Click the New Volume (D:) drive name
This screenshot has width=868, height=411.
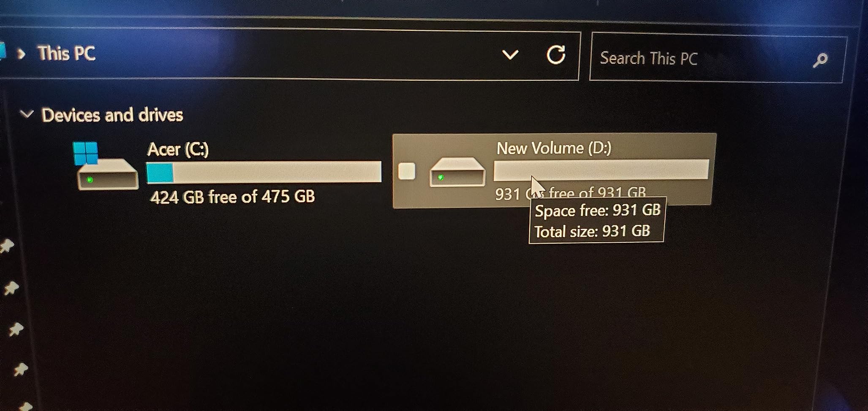tap(554, 148)
